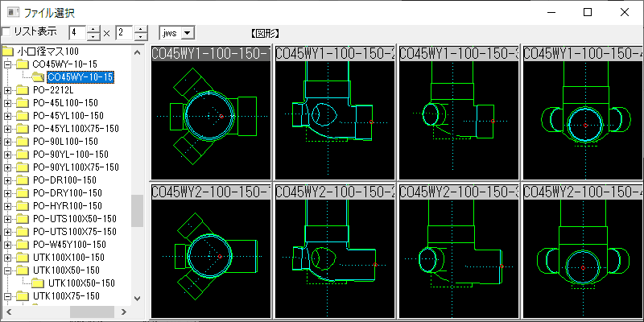Viewport: 644px width, 322px height.
Task: Click the tree scrollbar up arrow
Action: tap(137, 52)
